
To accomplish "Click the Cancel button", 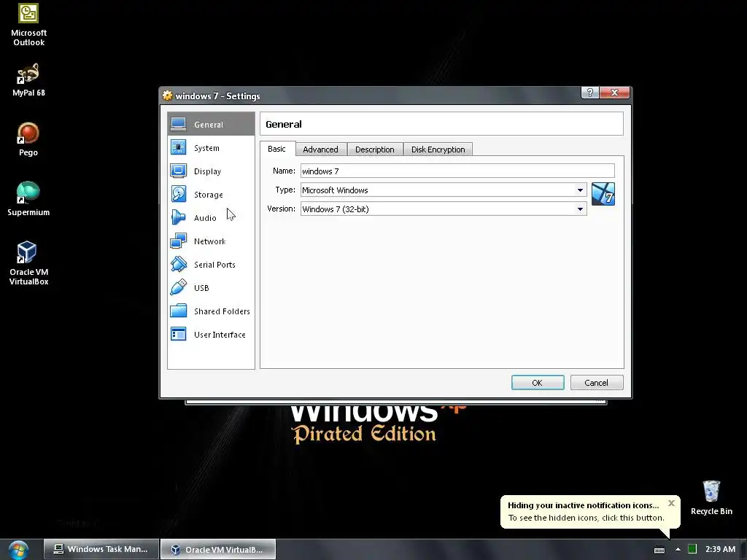I will (597, 382).
